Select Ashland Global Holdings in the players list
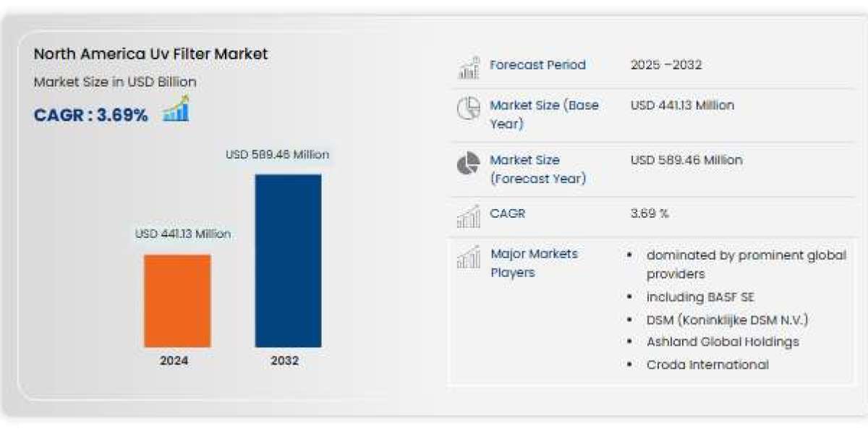 click(722, 342)
